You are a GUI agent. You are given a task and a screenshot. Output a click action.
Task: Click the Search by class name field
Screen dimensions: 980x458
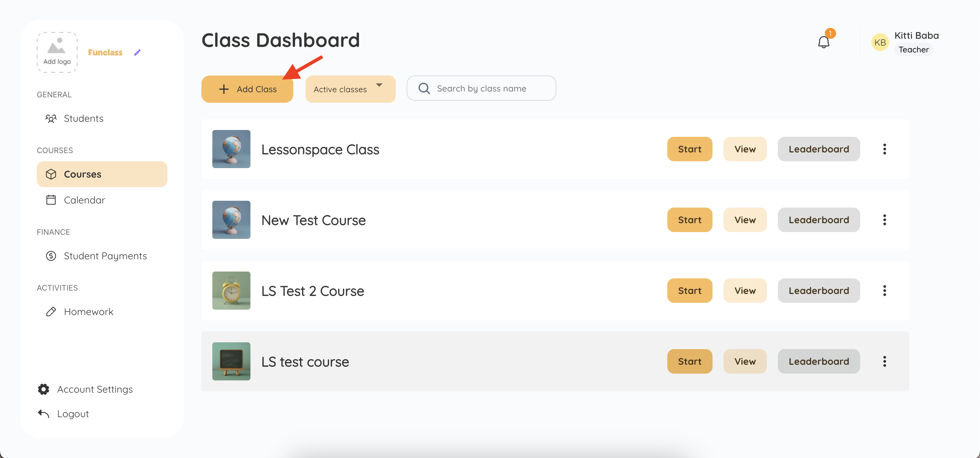coord(481,88)
